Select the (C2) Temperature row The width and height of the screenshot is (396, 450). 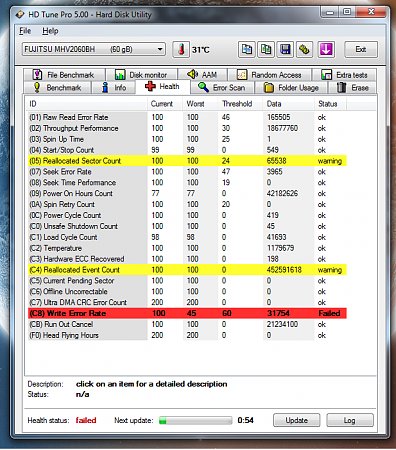click(187, 248)
